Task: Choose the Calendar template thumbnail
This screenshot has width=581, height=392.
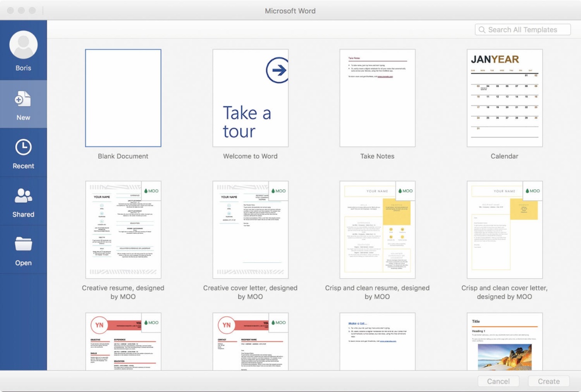Action: coord(505,98)
